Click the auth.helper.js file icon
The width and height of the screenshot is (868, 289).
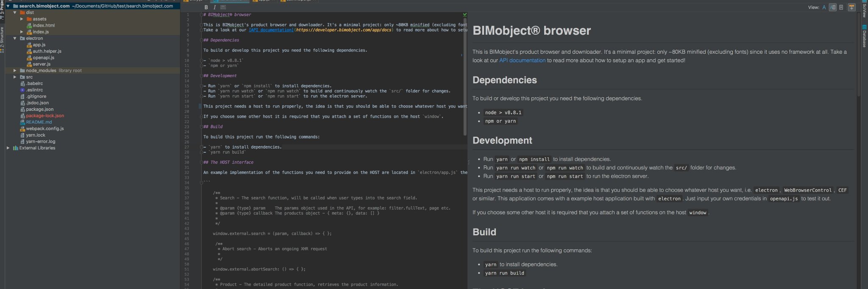[29, 51]
